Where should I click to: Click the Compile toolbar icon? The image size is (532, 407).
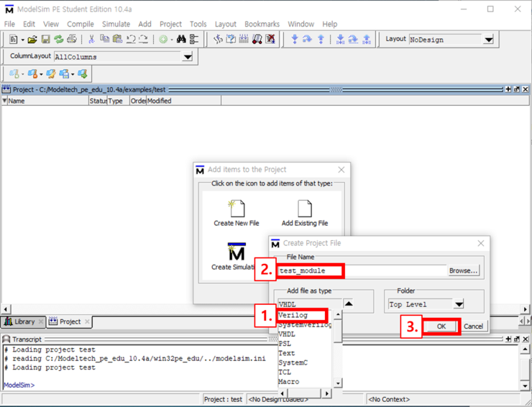[x=218, y=40]
